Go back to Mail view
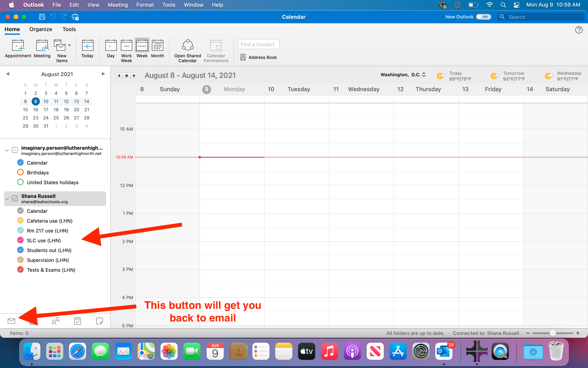 (x=11, y=321)
